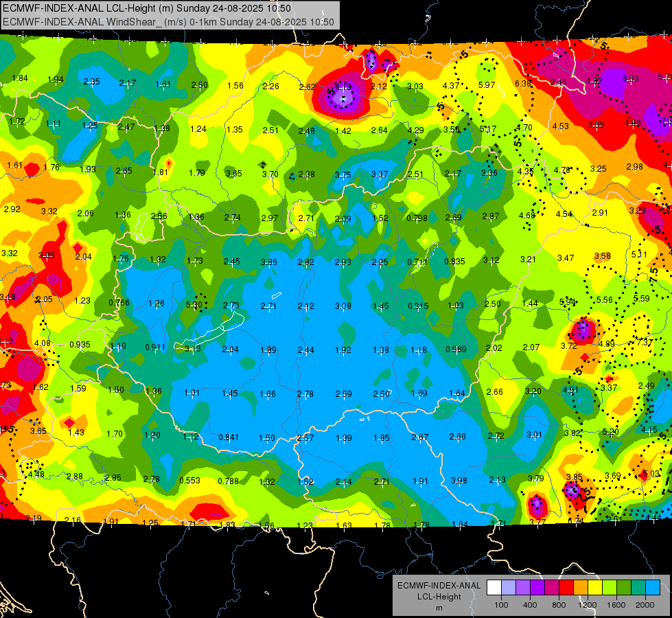
Task: Click the wind shear value 5.11
Action: (x=639, y=255)
